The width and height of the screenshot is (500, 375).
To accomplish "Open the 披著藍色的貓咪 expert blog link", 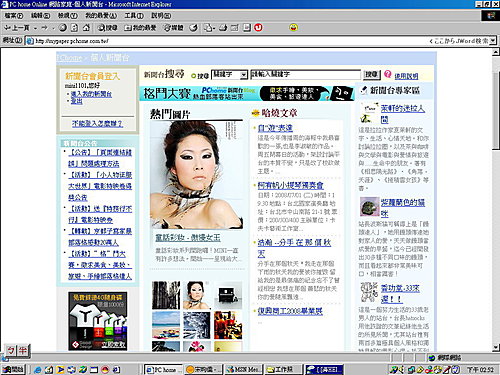I will (x=403, y=208).
